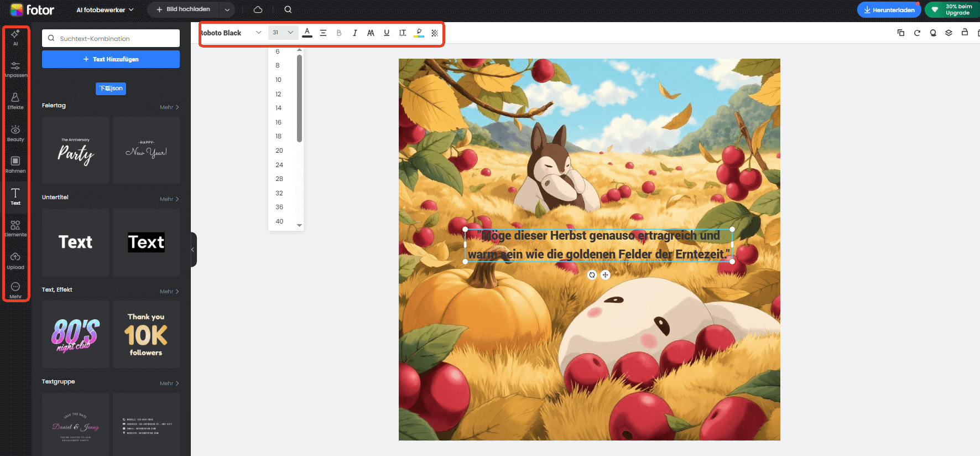Select the Rahmen (frames) sidebar icon
This screenshot has height=456, width=980.
click(15, 164)
